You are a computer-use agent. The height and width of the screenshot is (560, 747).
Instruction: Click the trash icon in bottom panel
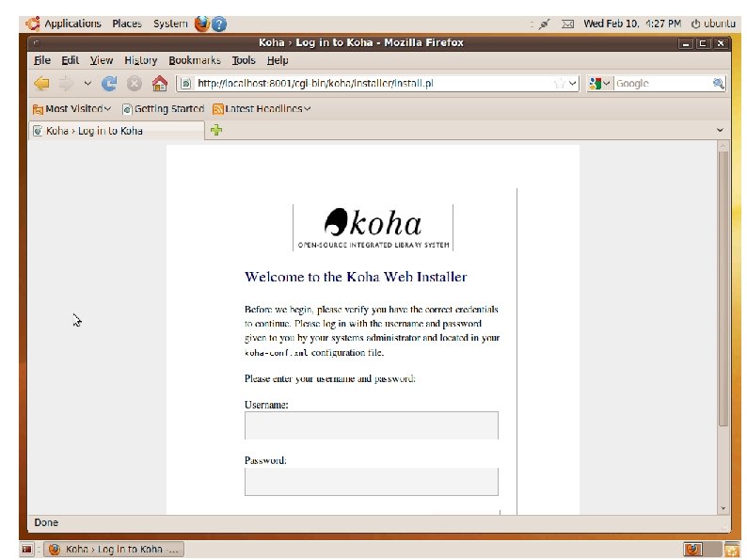point(732,550)
